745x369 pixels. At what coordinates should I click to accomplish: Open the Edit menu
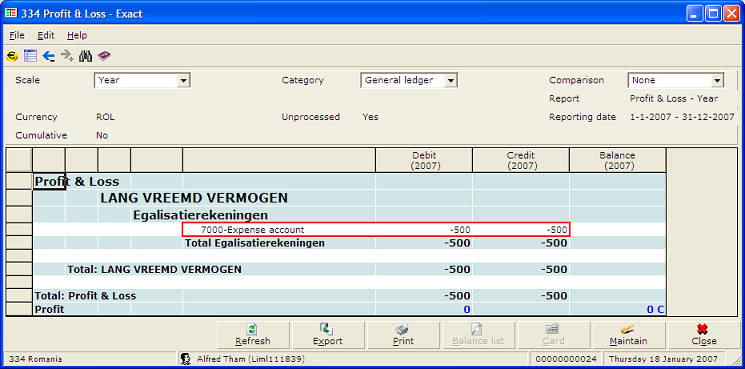click(46, 36)
